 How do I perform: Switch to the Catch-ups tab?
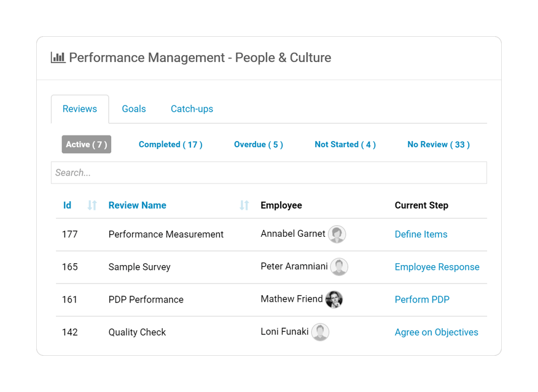[x=192, y=109]
